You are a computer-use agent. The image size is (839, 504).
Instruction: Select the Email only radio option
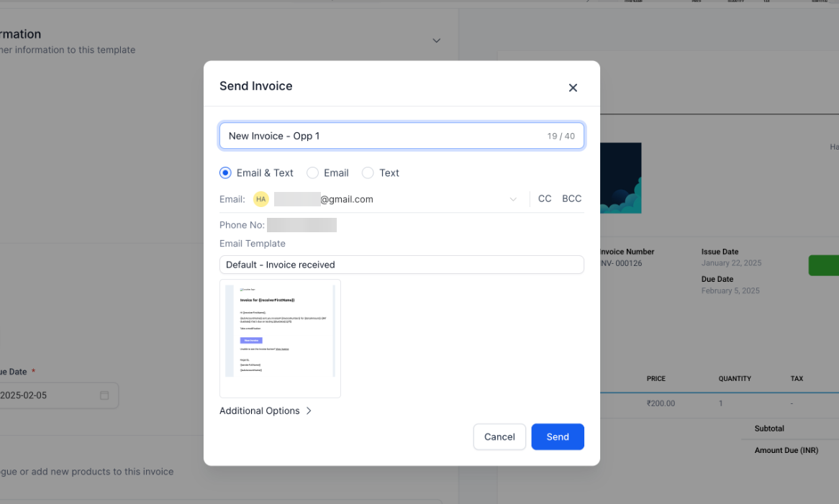312,173
